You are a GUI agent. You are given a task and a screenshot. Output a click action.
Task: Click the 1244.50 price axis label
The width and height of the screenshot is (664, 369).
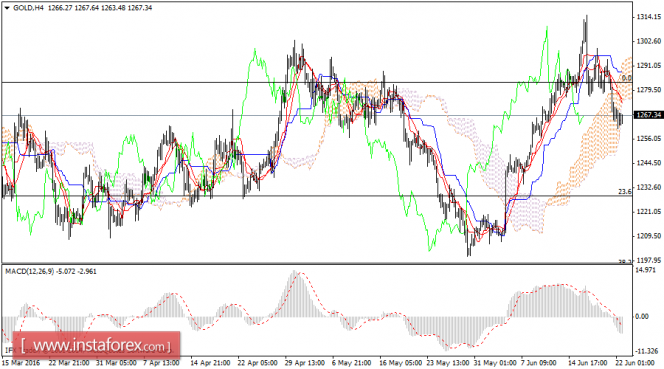click(649, 163)
